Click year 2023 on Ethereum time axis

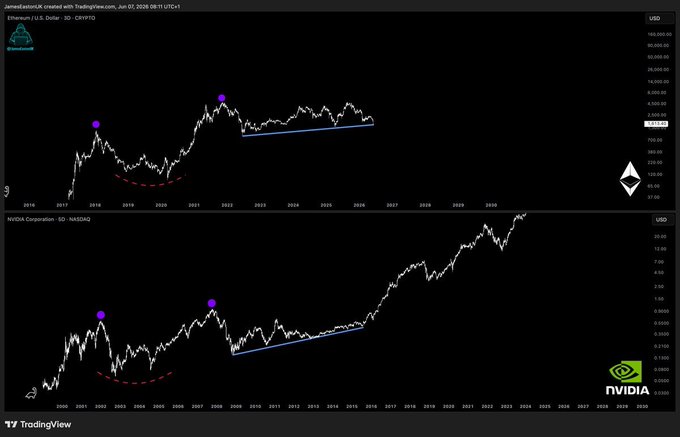(260, 205)
